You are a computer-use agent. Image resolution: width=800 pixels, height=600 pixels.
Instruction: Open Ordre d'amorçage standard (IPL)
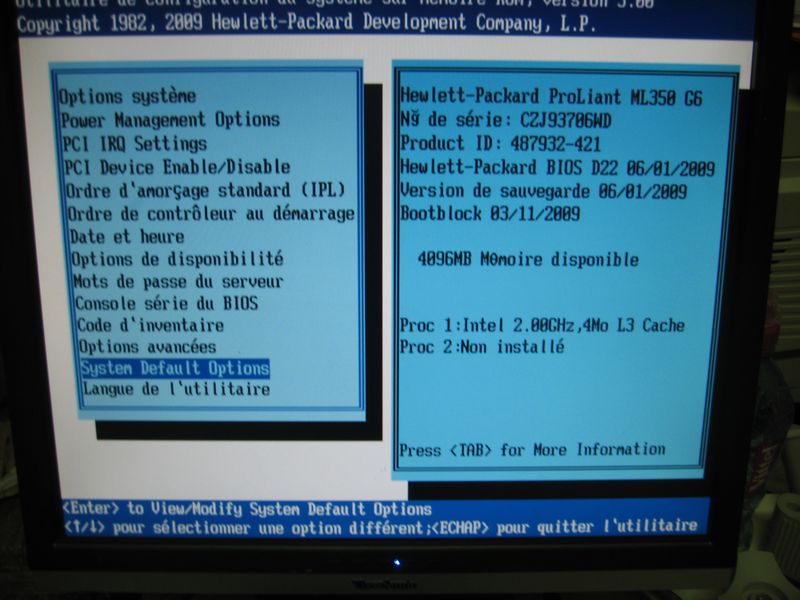206,190
